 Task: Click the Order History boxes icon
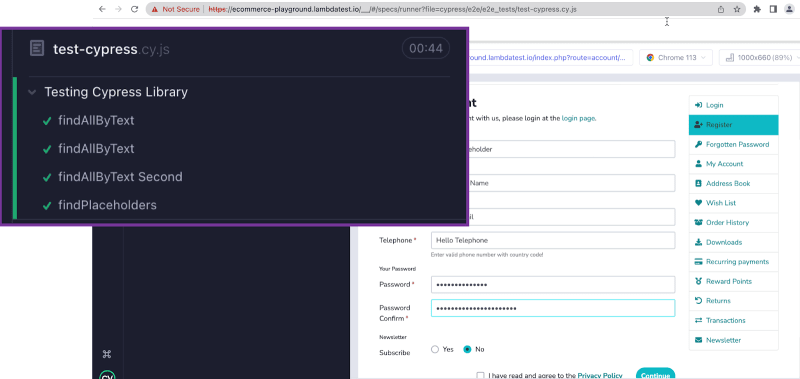(698, 222)
